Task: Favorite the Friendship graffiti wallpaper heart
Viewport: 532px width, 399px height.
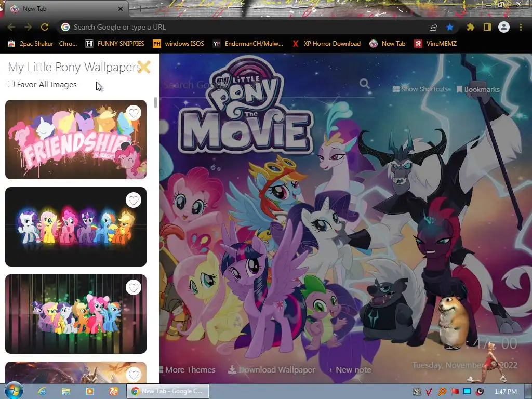Action: click(x=134, y=113)
